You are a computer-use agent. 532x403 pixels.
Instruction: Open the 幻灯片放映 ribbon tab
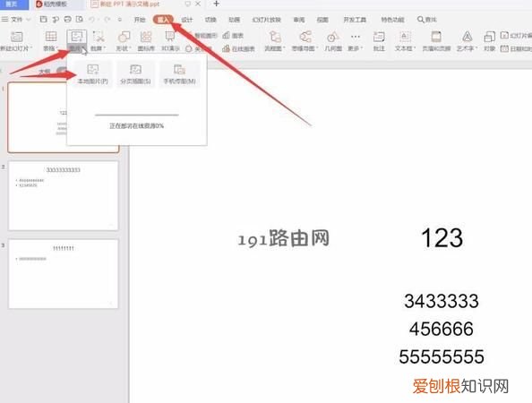(x=266, y=20)
